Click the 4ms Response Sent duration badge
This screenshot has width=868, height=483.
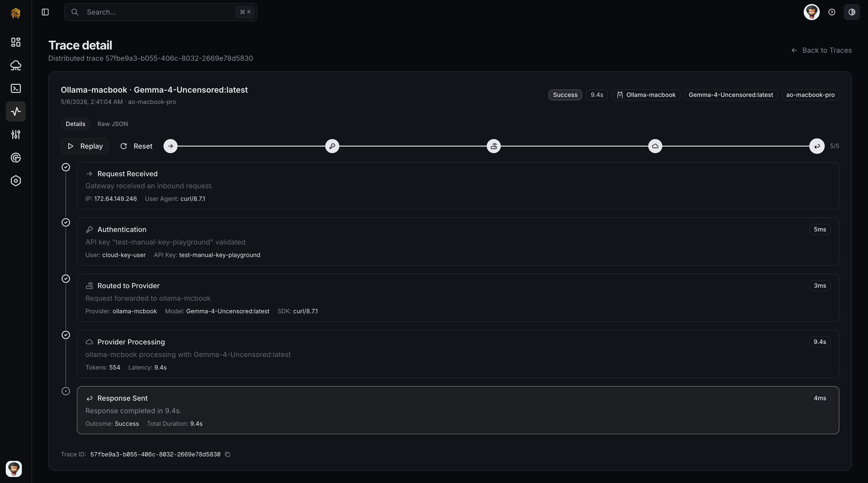[820, 398]
